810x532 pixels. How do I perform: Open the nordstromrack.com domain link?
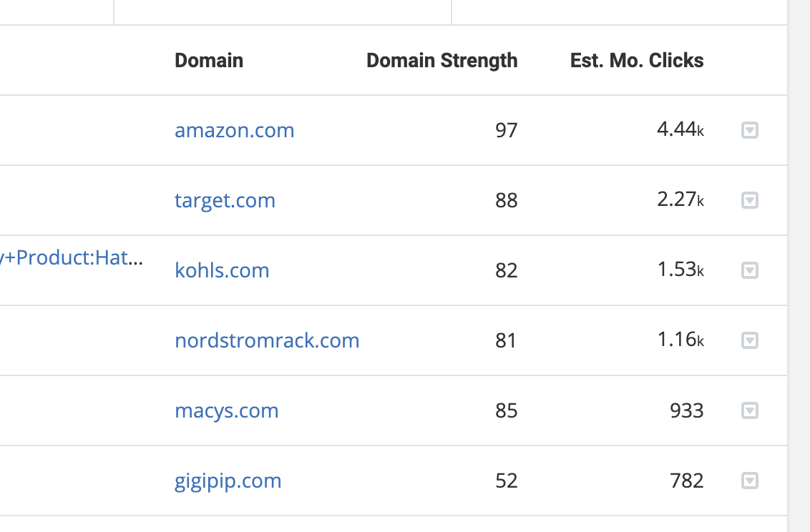[x=267, y=340]
